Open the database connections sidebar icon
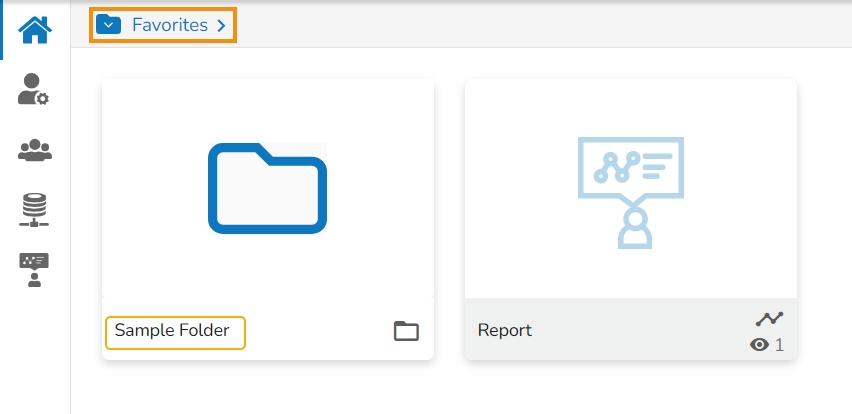 [x=35, y=210]
